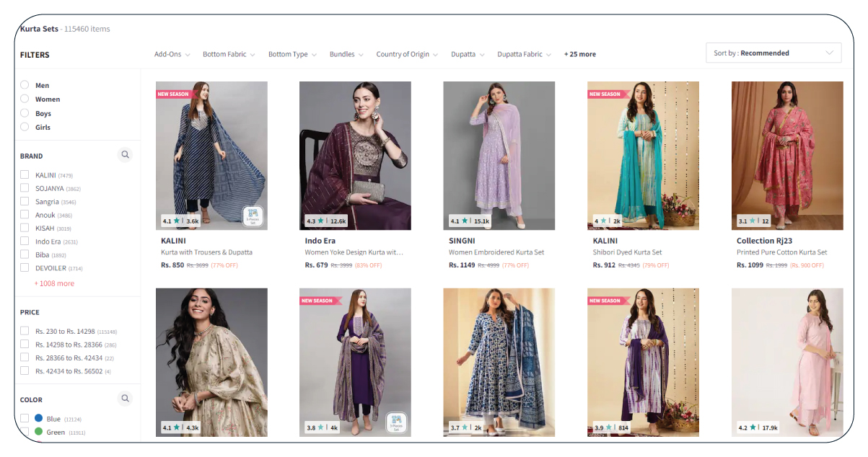The width and height of the screenshot is (868, 457).
Task: Click the 4.3 star rating badge on Indo Era
Action: point(326,221)
